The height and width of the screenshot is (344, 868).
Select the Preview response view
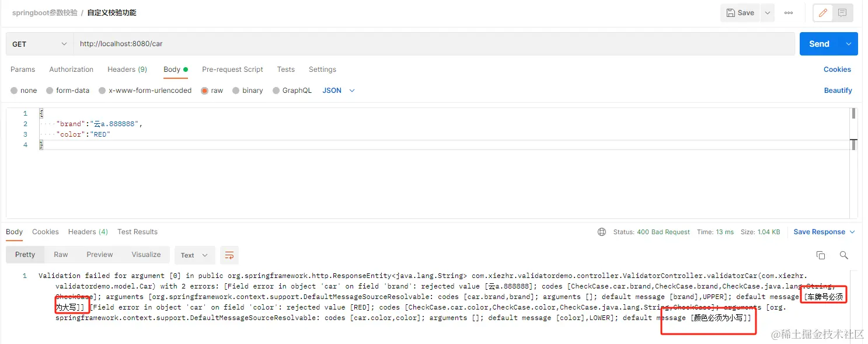100,255
